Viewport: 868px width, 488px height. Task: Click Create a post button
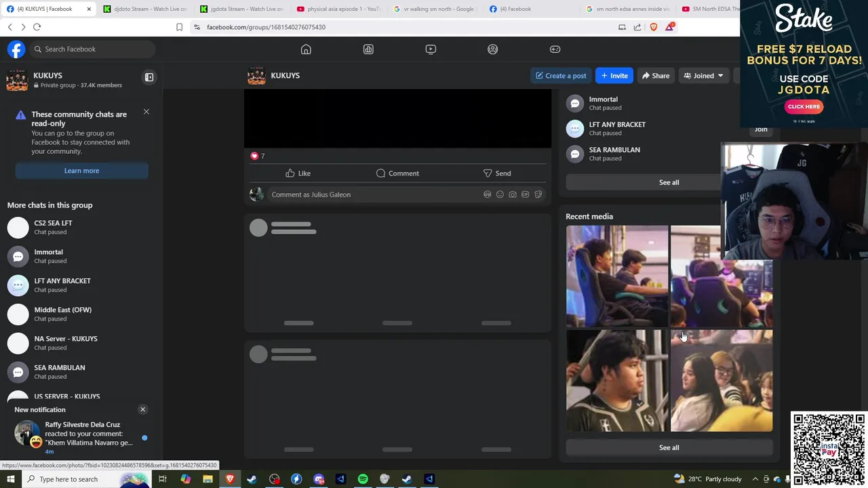coord(561,75)
